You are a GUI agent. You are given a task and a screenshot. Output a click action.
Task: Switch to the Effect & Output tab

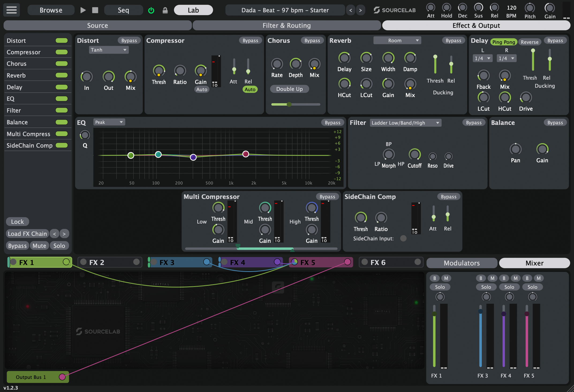tap(476, 25)
